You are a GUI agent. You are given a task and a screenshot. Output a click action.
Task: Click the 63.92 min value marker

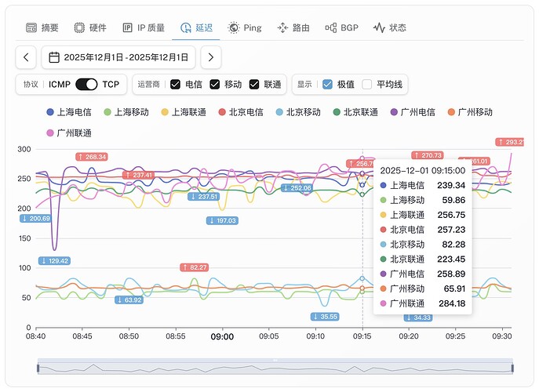[129, 300]
